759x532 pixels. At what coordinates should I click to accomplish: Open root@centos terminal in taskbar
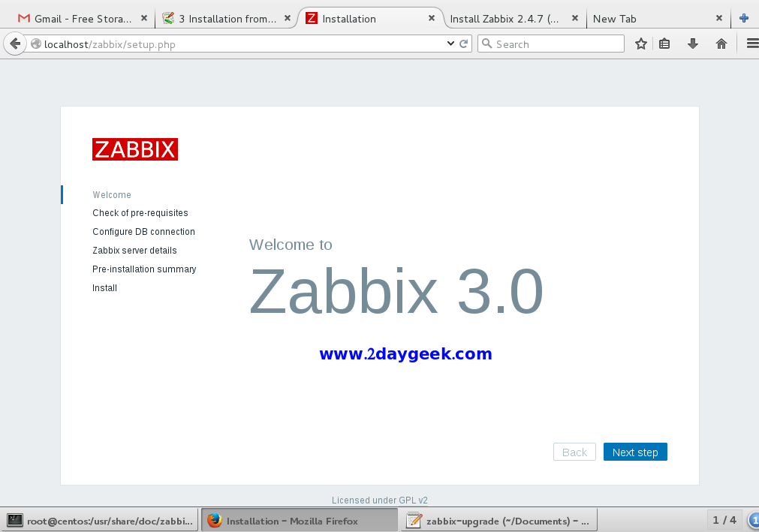click(99, 521)
